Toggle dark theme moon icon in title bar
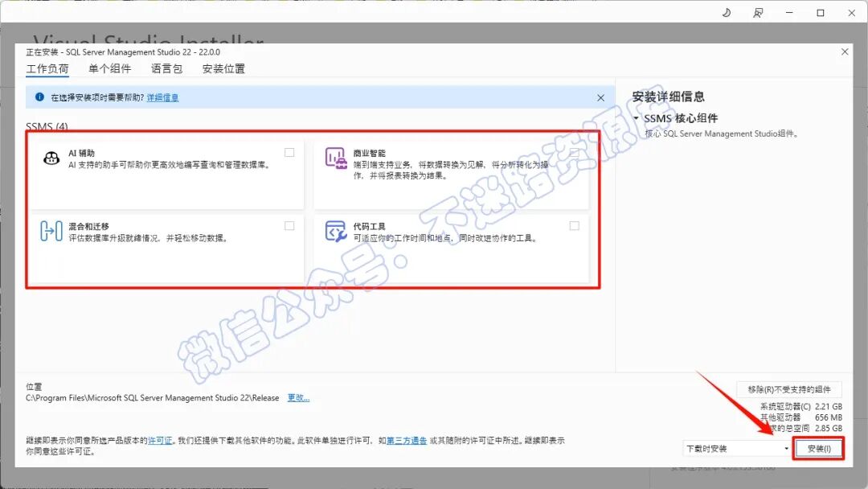Image resolution: width=868 pixels, height=489 pixels. click(x=727, y=12)
